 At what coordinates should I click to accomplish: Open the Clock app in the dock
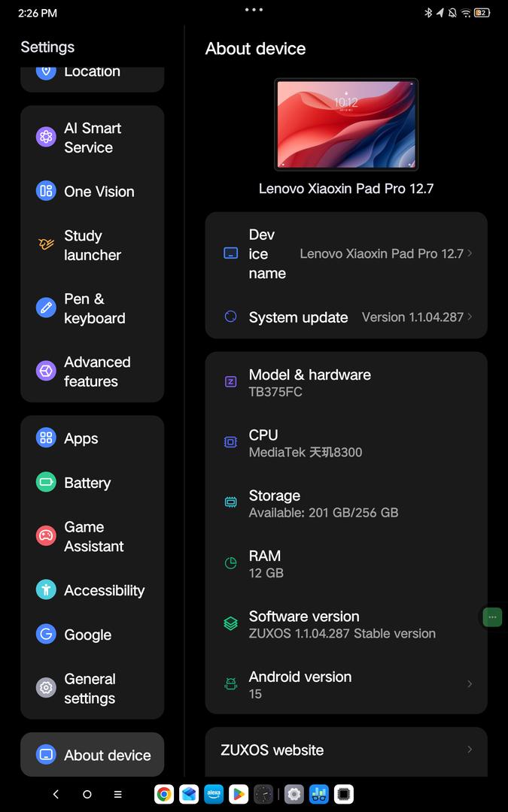click(263, 794)
